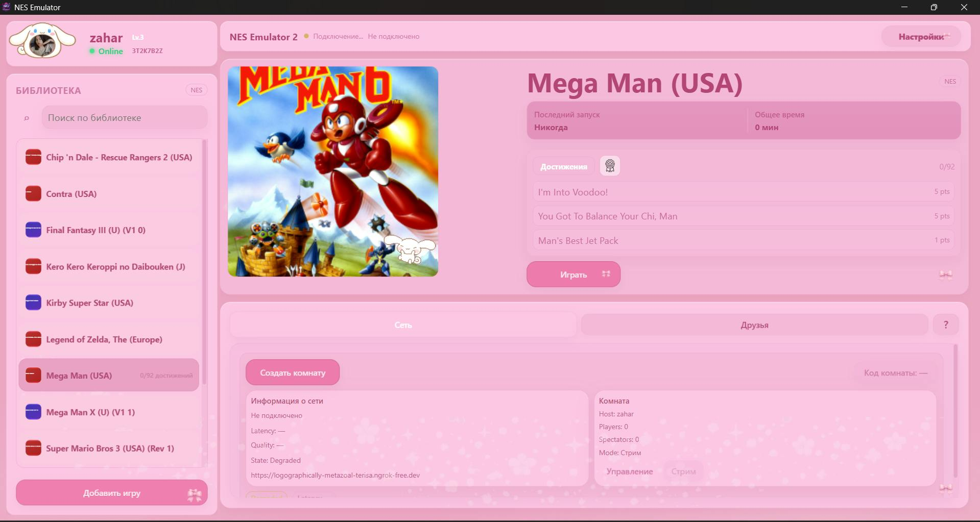Viewport: 980px width, 522px height.
Task: Click the Lv.3 level badge
Action: [138, 37]
